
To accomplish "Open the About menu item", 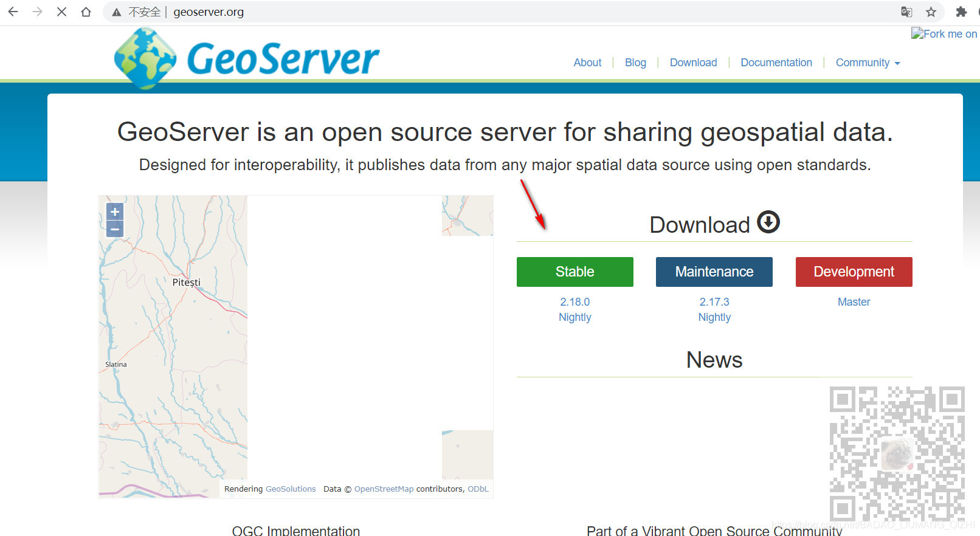I will pos(587,63).
